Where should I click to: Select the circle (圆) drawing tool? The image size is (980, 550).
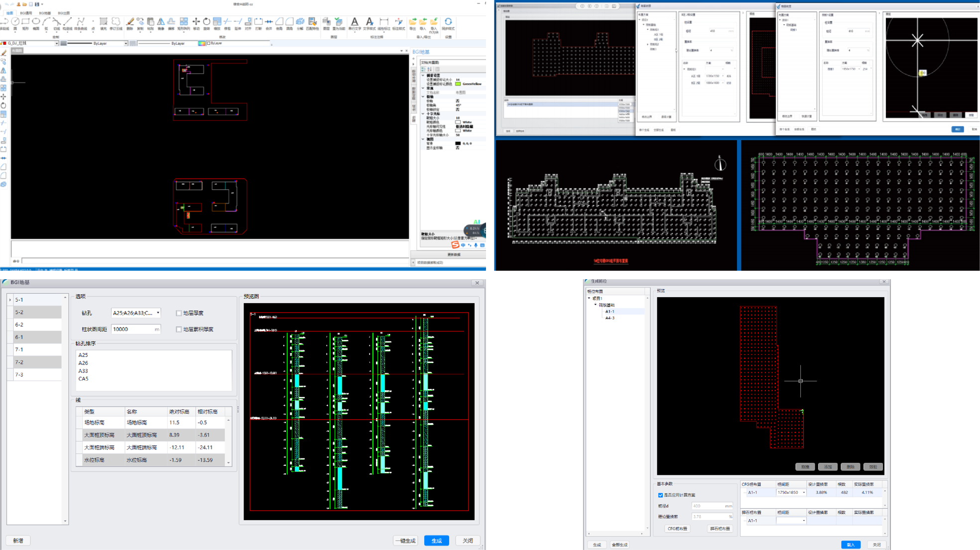[15, 21]
